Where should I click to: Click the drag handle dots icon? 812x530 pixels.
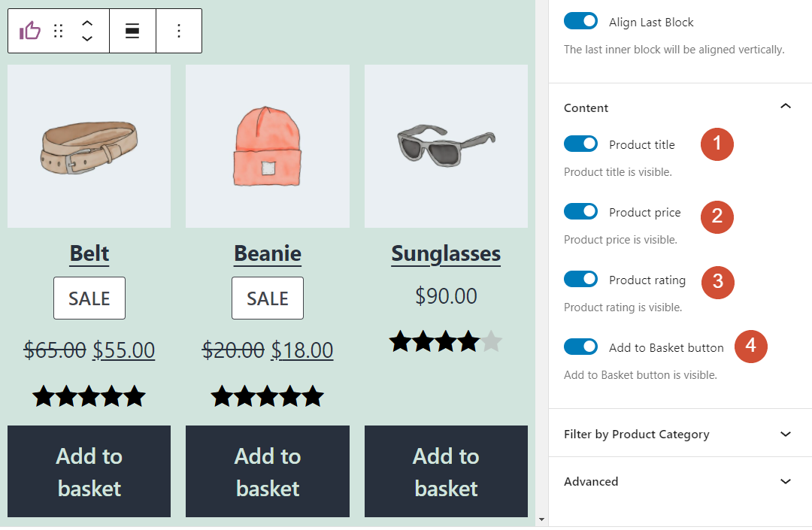point(59,31)
